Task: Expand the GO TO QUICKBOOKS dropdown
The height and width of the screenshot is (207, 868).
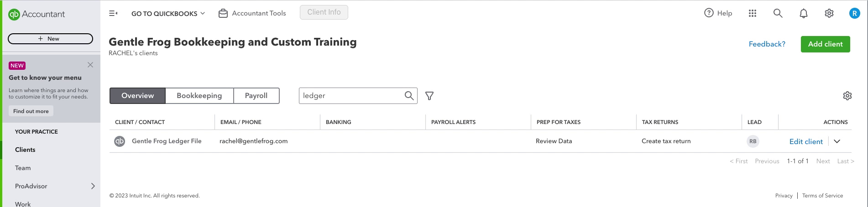Action: (168, 14)
